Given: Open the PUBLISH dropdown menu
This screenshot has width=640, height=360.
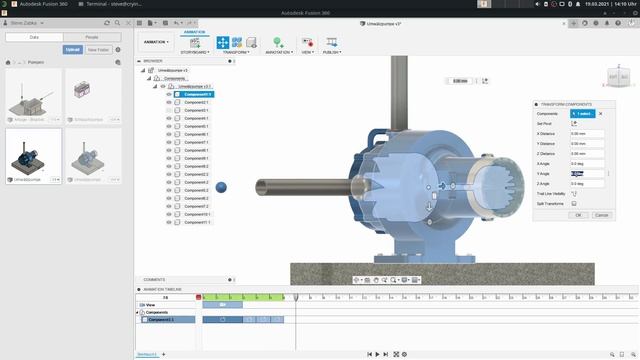Looking at the screenshot, I should 332,52.
